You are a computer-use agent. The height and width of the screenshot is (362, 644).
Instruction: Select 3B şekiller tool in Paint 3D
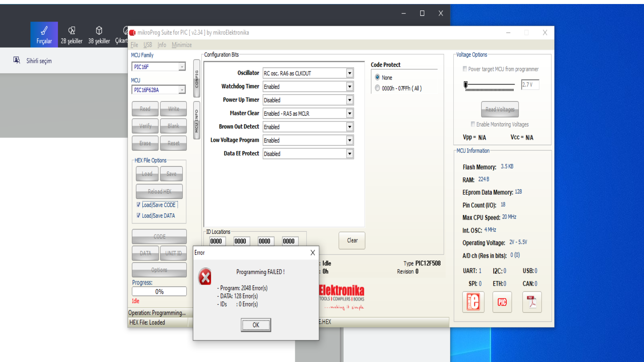(x=99, y=35)
